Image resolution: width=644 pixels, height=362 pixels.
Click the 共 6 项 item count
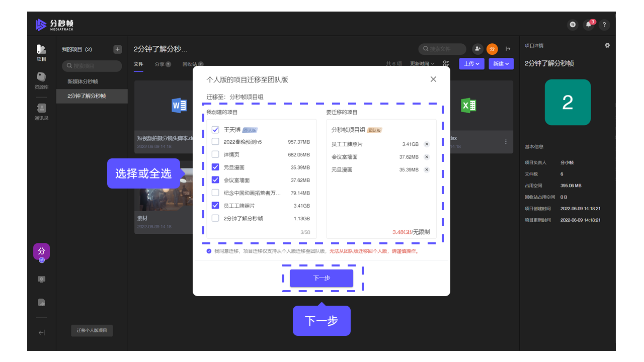click(394, 64)
